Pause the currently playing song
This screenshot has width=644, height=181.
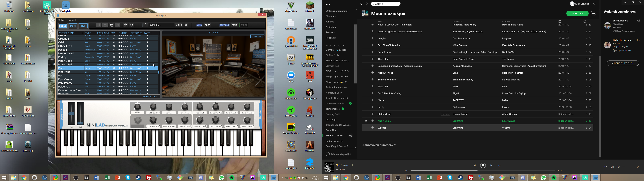point(483,166)
